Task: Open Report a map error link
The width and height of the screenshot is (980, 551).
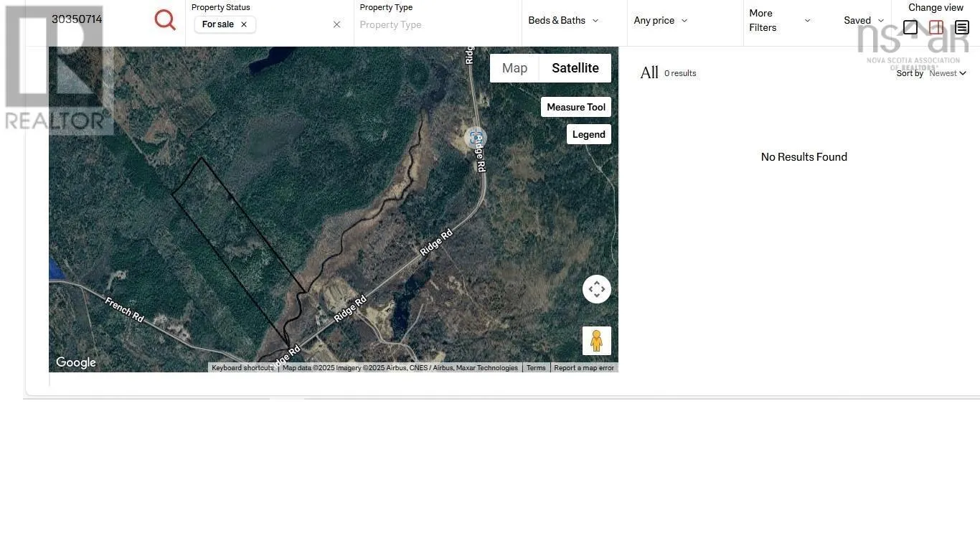Action: [x=583, y=368]
